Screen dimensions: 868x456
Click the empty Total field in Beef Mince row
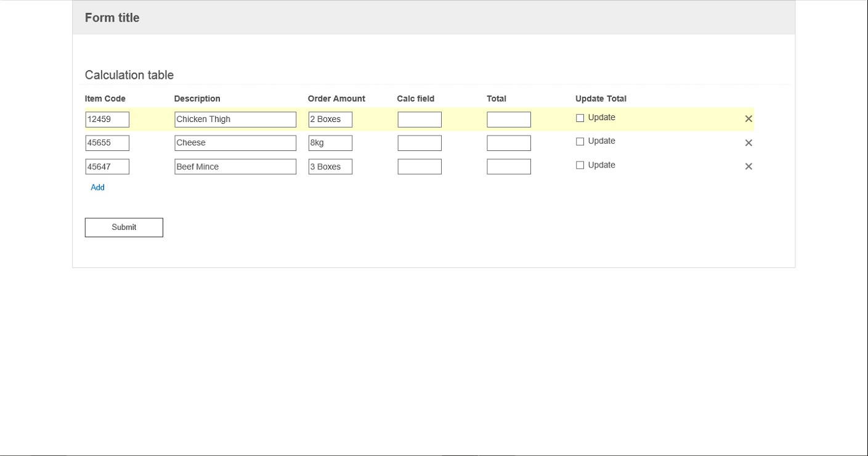[x=509, y=167]
